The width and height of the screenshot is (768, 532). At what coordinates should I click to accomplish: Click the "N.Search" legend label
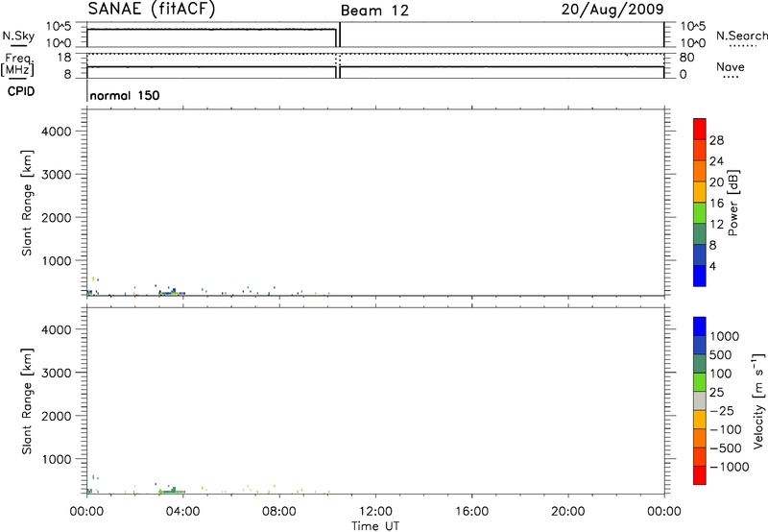coord(741,36)
